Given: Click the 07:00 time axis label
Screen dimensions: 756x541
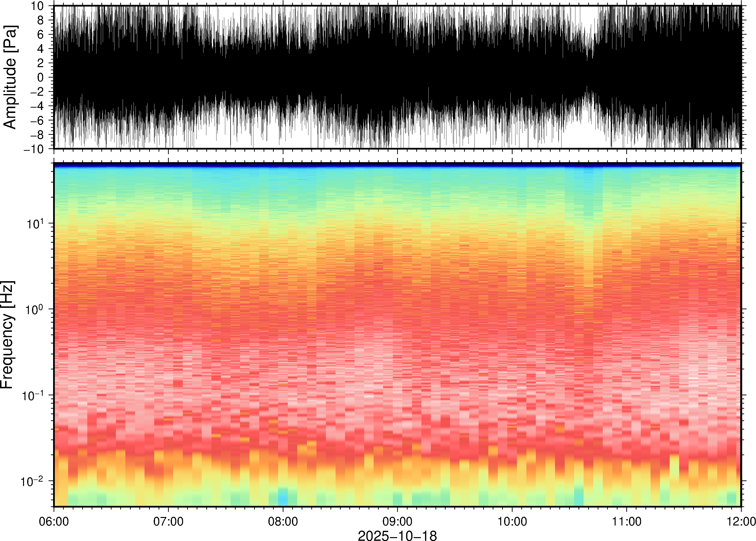Looking at the screenshot, I should [x=168, y=521].
